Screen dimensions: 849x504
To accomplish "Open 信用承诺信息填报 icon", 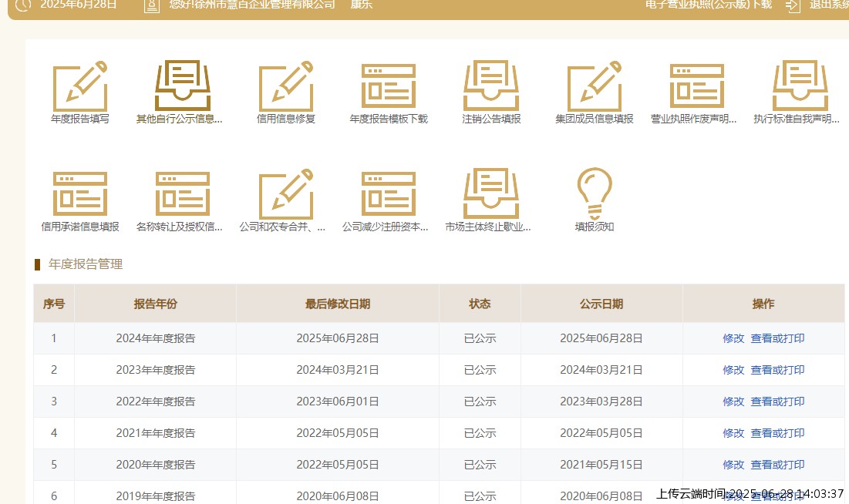I will tap(80, 193).
